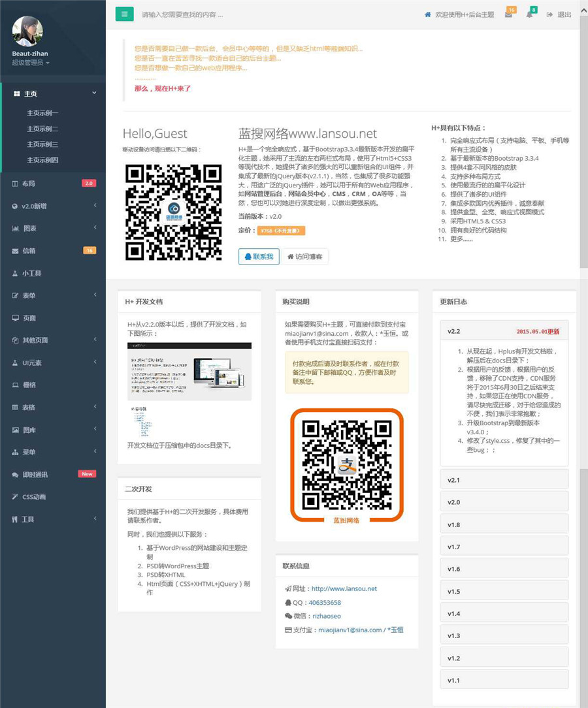Expand the v2.1 changelog panel
The width and height of the screenshot is (588, 708).
504,480
